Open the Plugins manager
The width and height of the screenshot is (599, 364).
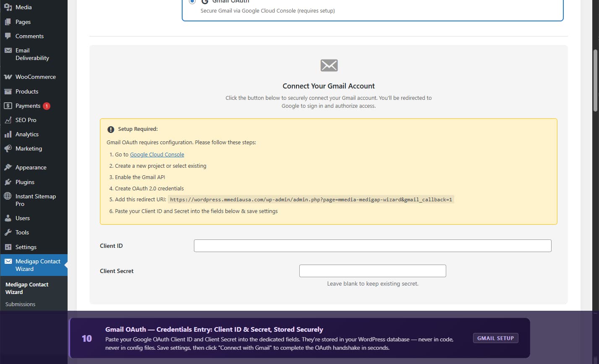[25, 182]
